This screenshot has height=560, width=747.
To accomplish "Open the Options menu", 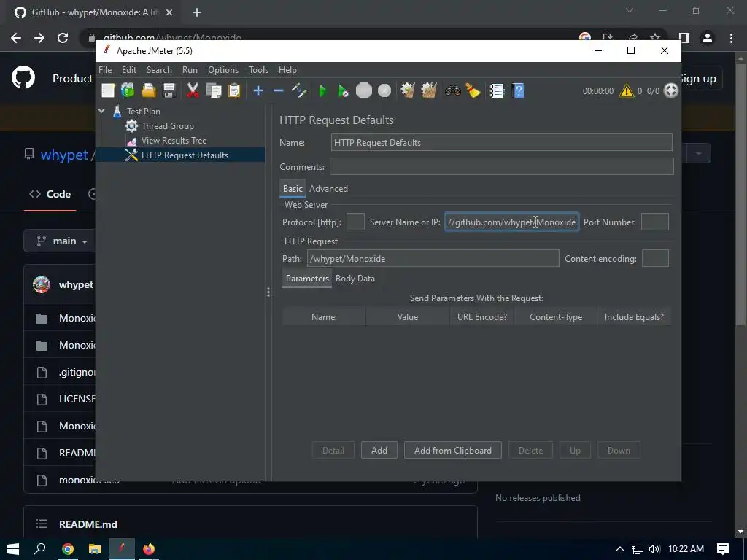I will point(223,70).
